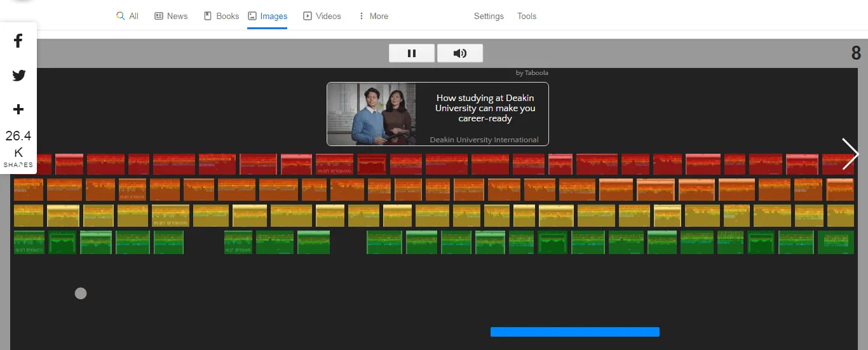Open search Tools
868x350 pixels.
tap(527, 16)
